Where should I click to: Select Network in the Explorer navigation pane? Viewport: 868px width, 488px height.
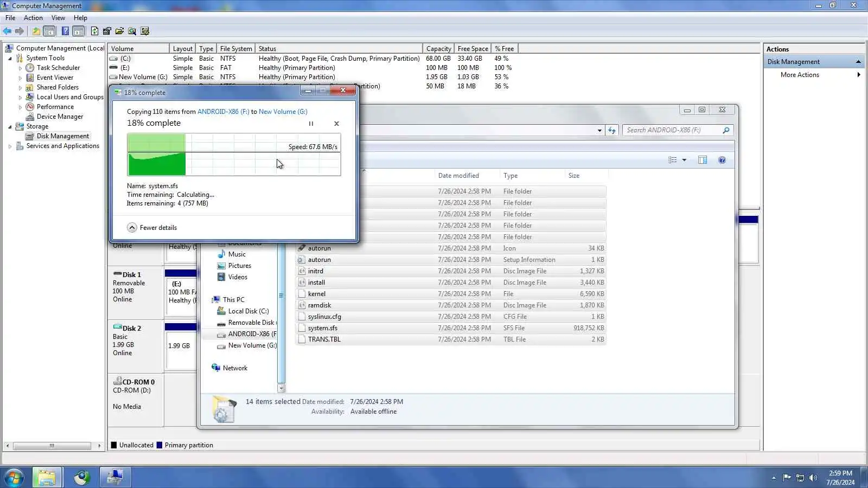pos(234,368)
